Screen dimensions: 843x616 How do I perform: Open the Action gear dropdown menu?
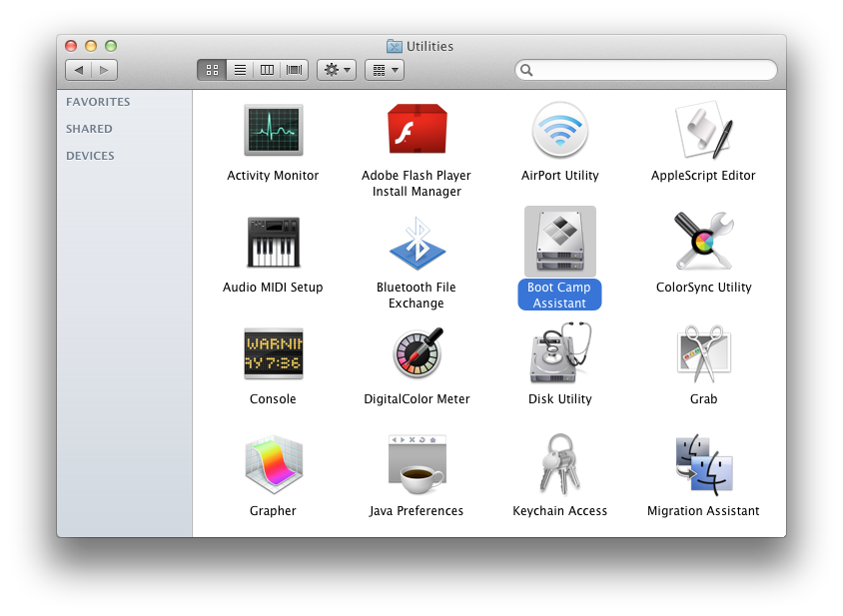(336, 70)
